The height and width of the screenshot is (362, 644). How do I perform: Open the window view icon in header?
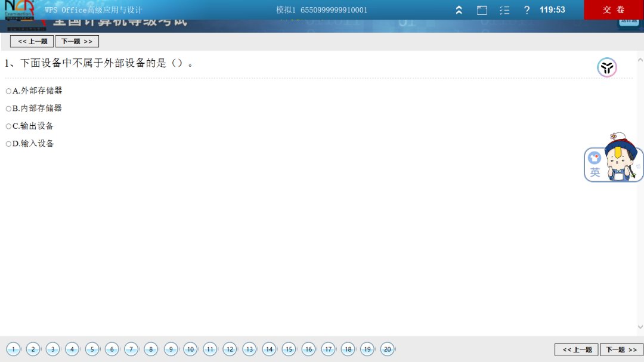point(482,10)
